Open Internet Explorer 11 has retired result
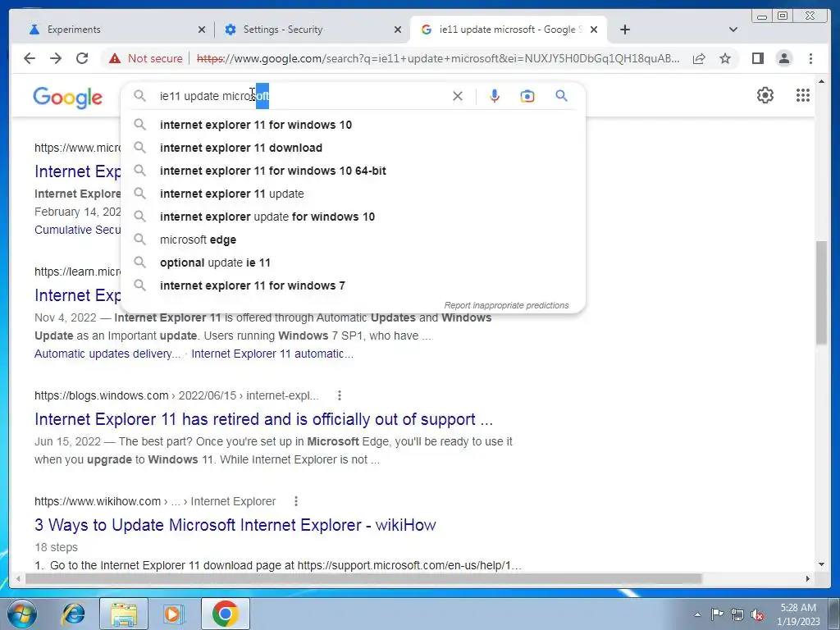This screenshot has height=630, width=840. [x=263, y=419]
